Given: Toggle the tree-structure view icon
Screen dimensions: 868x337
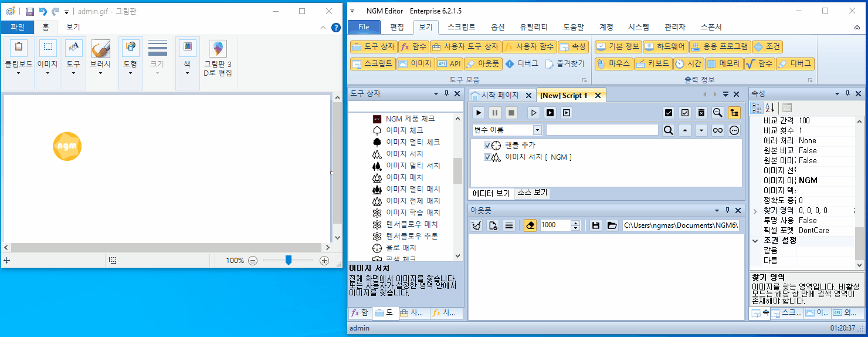Looking at the screenshot, I should [x=734, y=112].
